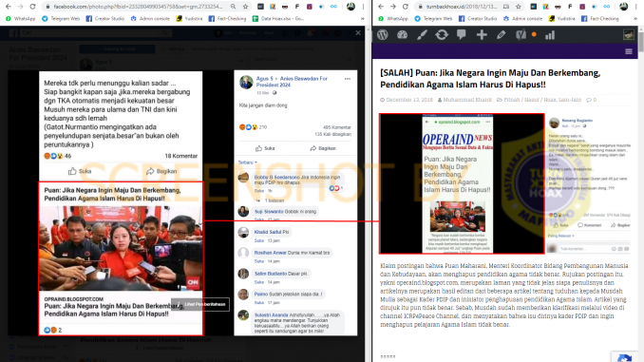Open the site stats bar chart icon

[550, 35]
